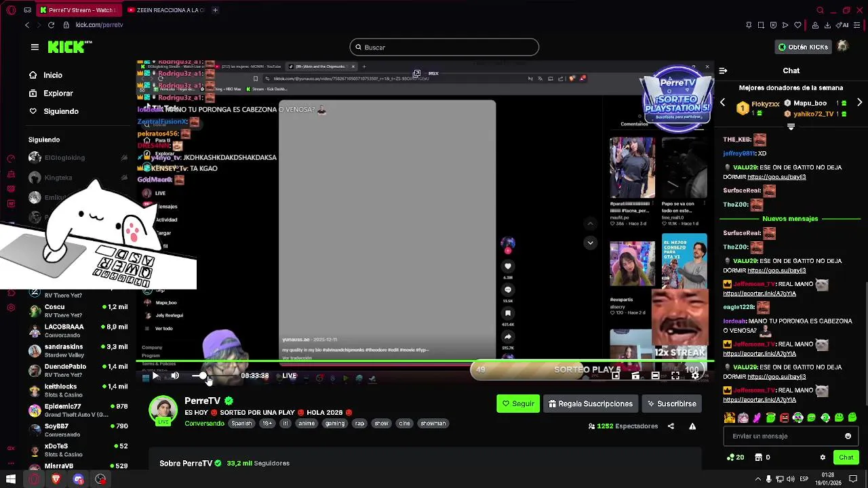Share the stream
Viewport: 868px width, 488px height.
[x=671, y=426]
